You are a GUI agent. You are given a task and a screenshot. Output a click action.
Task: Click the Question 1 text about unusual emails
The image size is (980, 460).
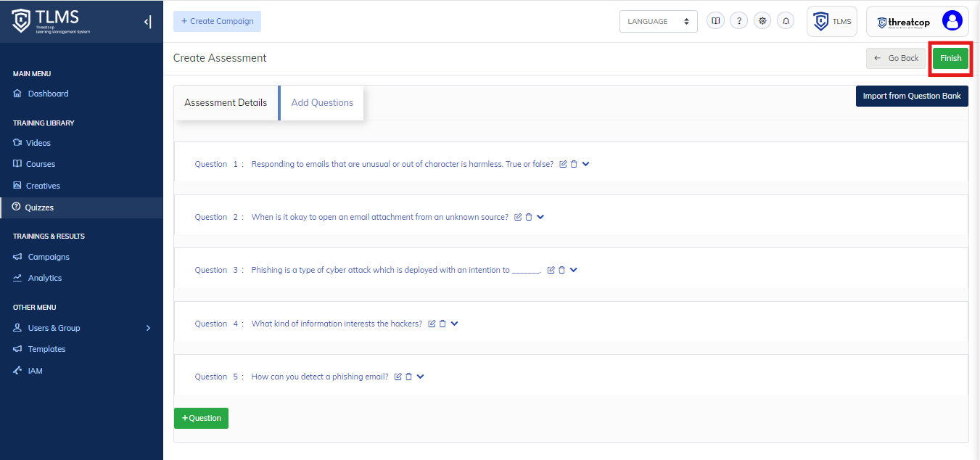(403, 164)
